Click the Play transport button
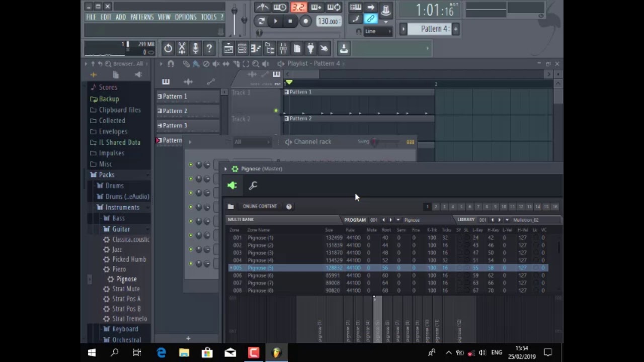The height and width of the screenshot is (362, 644). click(x=275, y=21)
